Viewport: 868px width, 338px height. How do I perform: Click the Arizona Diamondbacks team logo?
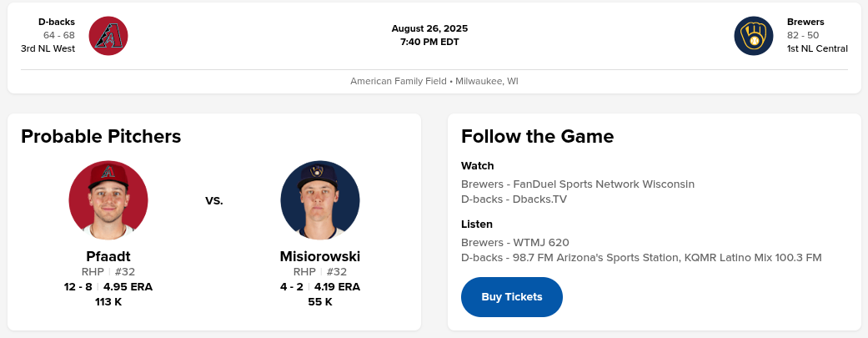click(x=108, y=36)
